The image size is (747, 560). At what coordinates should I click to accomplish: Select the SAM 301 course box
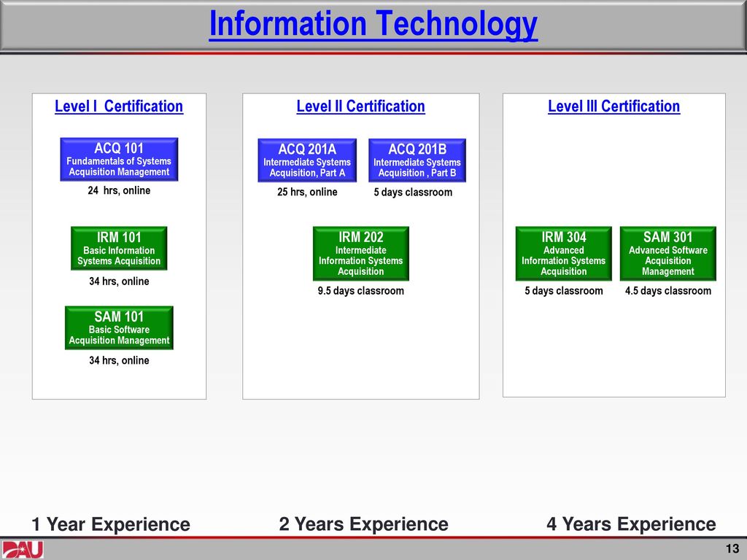pos(668,253)
